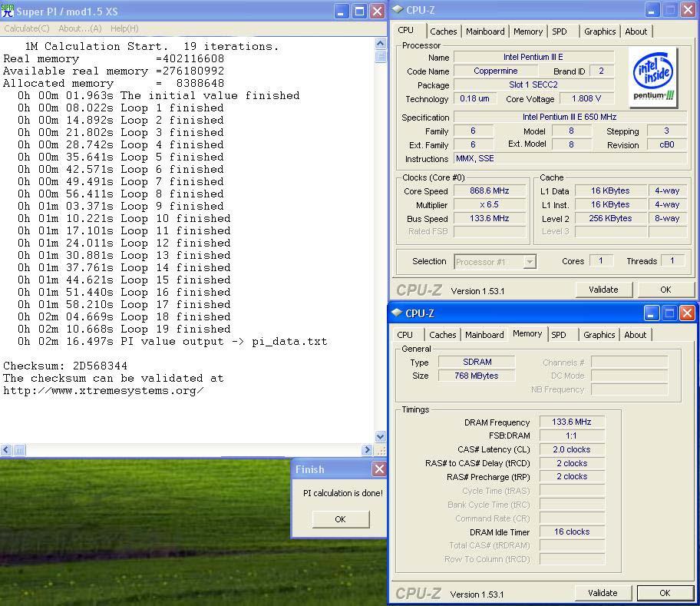Click the Instructions field 'MMX, SSE'
Viewport: 700px width, 606px height.
click(570, 158)
